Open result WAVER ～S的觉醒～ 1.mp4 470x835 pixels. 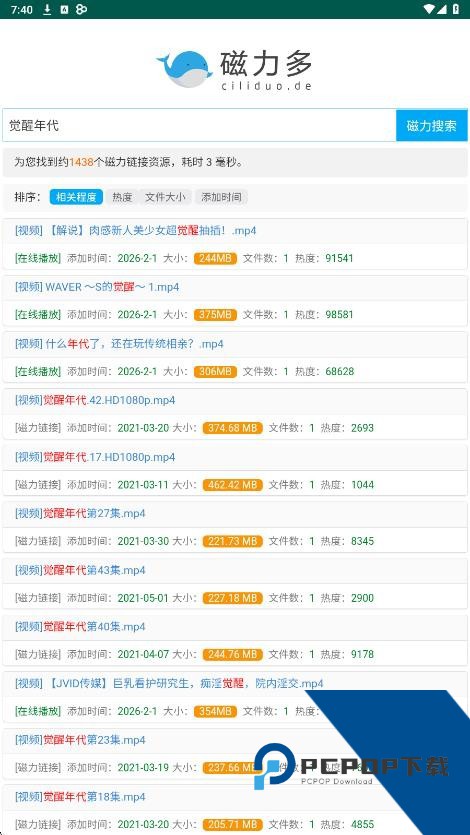click(97, 287)
